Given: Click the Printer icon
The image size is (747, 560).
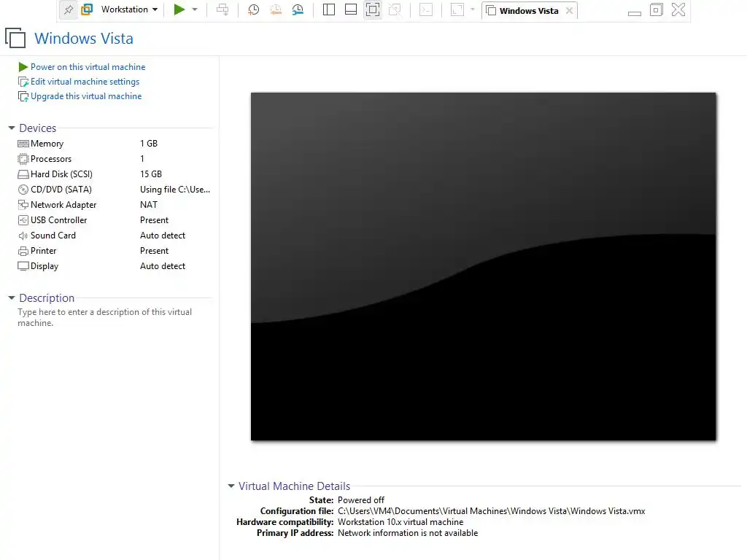Looking at the screenshot, I should point(23,251).
